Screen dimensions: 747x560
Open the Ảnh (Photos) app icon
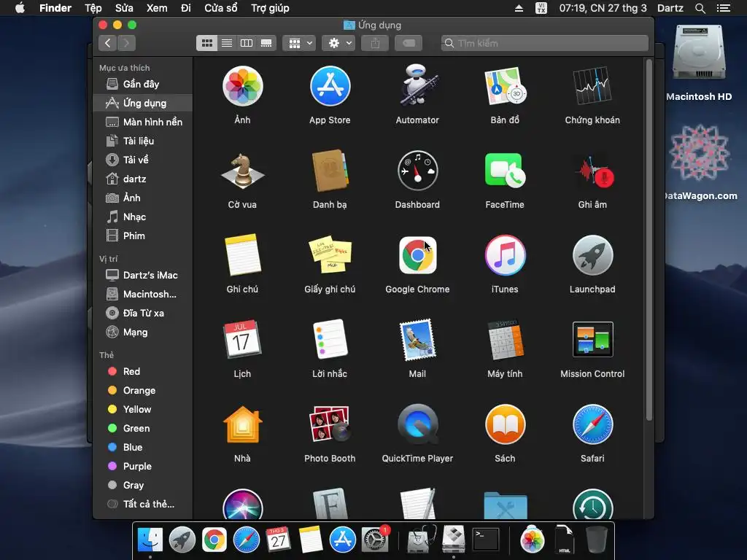(x=242, y=86)
